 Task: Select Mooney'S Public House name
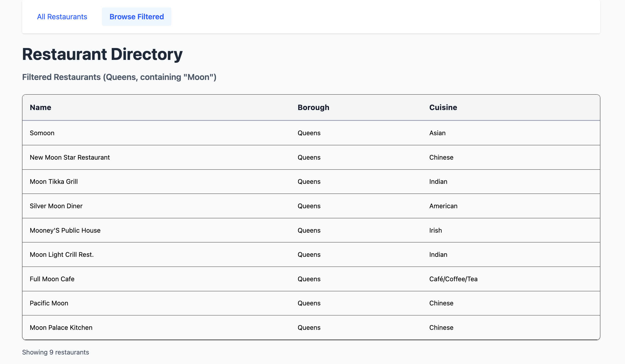pos(65,230)
